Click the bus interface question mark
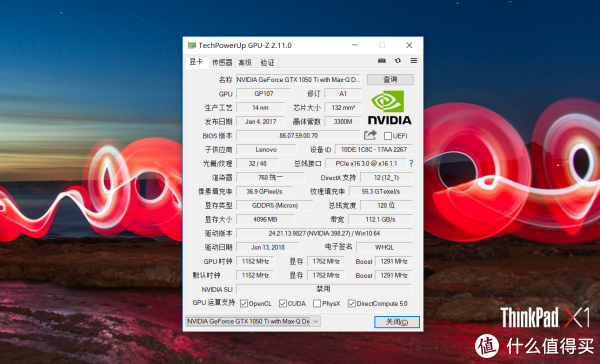 411,163
